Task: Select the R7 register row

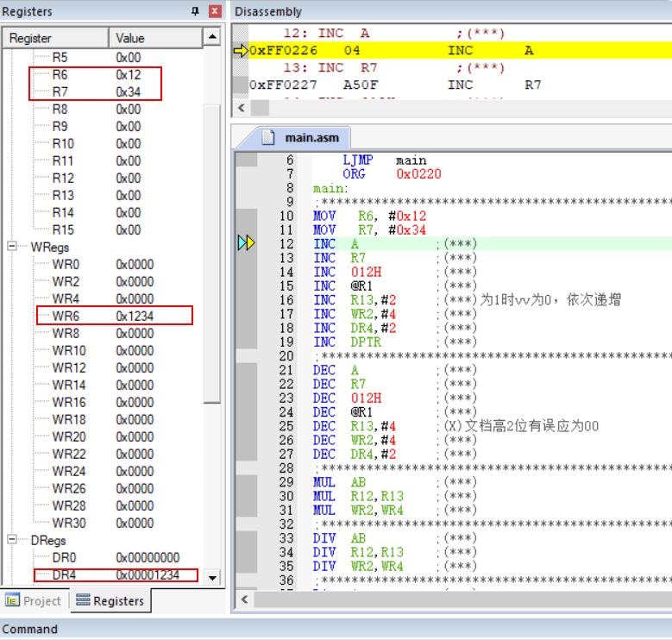Action: click(x=103, y=91)
